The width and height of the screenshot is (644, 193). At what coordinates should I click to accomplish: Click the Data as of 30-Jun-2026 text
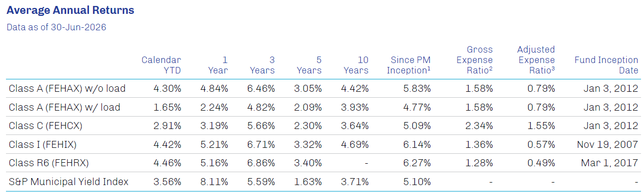click(56, 27)
